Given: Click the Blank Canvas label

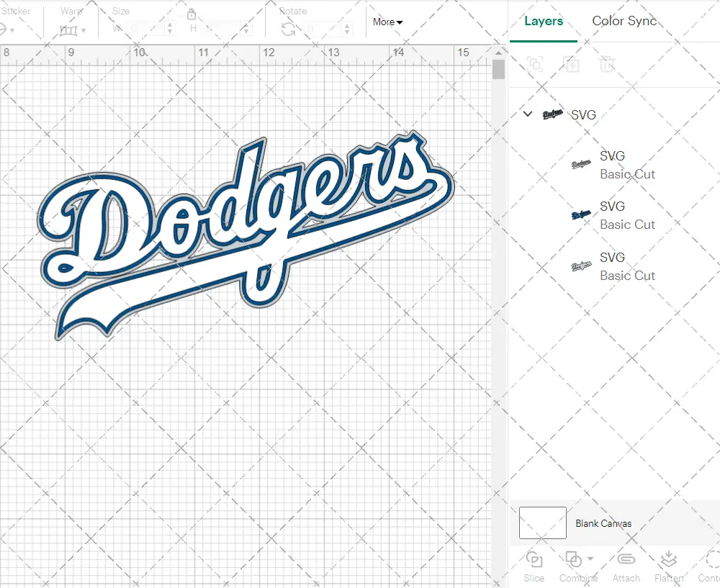Looking at the screenshot, I should (x=603, y=523).
